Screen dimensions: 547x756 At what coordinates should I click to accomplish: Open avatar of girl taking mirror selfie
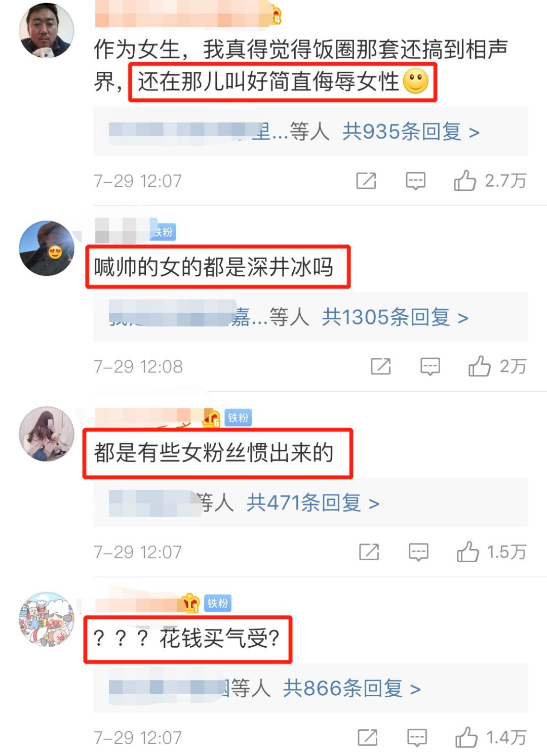click(x=47, y=434)
